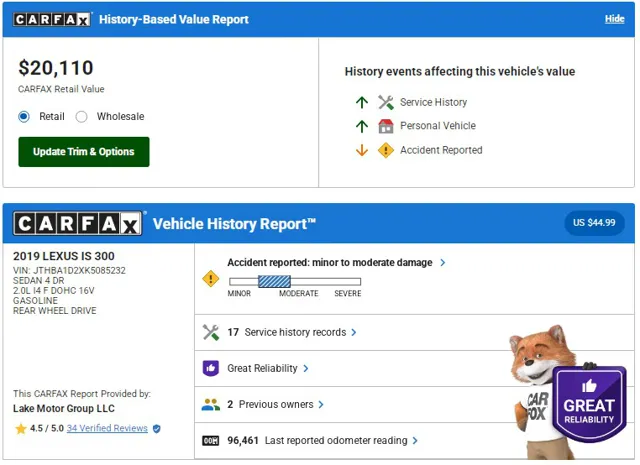Screen dimensions: 640x465
Task: Click the Car Fox Great Reliability badge
Action: (x=588, y=401)
